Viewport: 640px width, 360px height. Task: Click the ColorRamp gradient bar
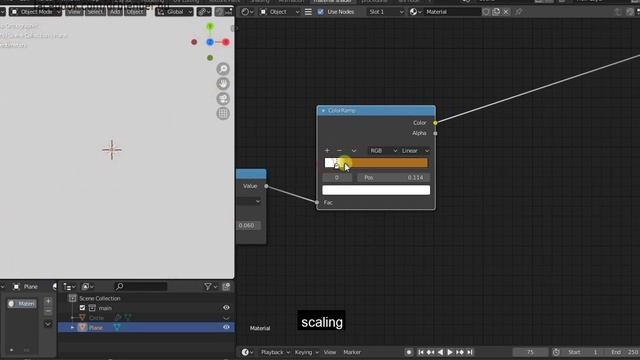click(376, 163)
